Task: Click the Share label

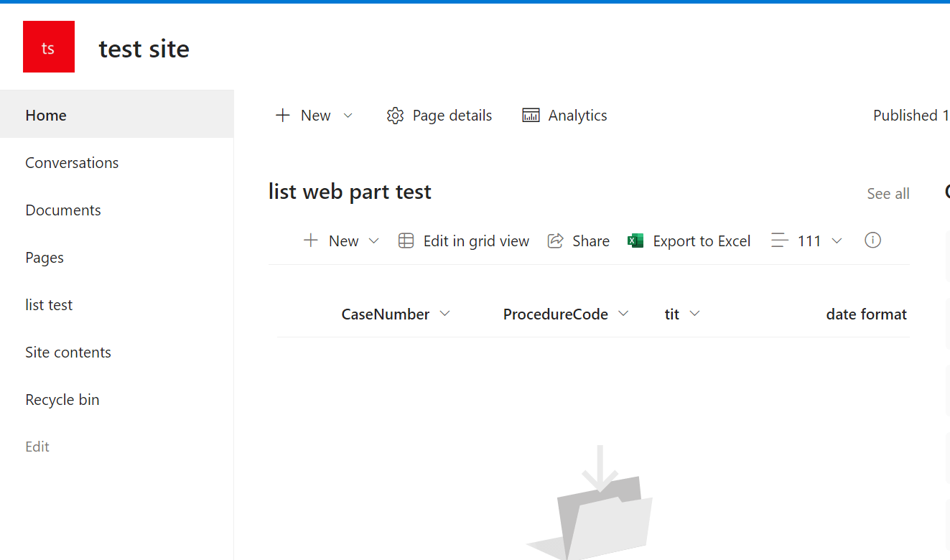Action: point(591,241)
